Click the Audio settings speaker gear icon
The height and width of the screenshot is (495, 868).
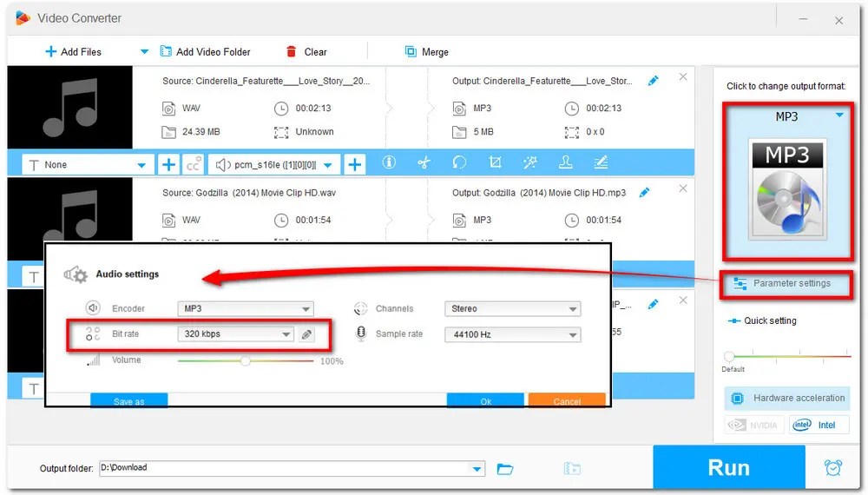[x=76, y=274]
